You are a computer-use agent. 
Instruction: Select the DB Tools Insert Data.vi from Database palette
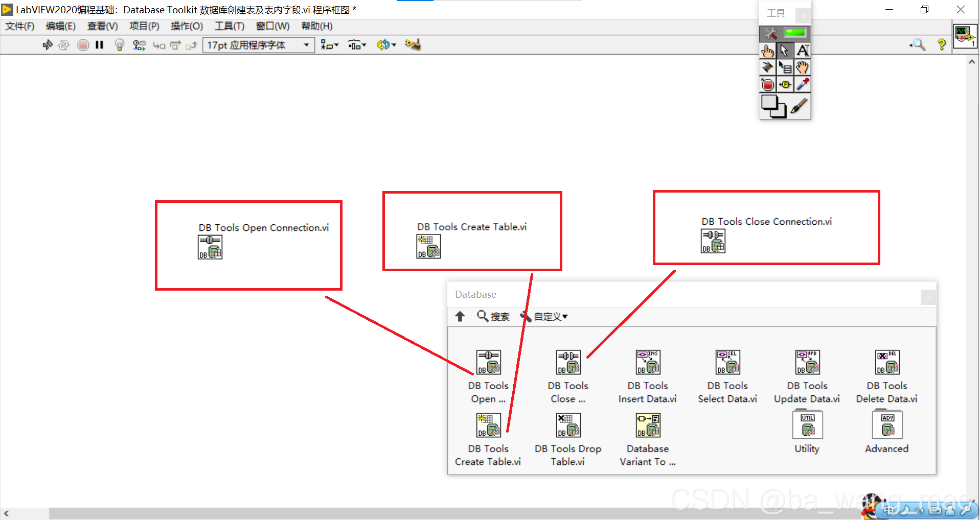[x=647, y=363]
